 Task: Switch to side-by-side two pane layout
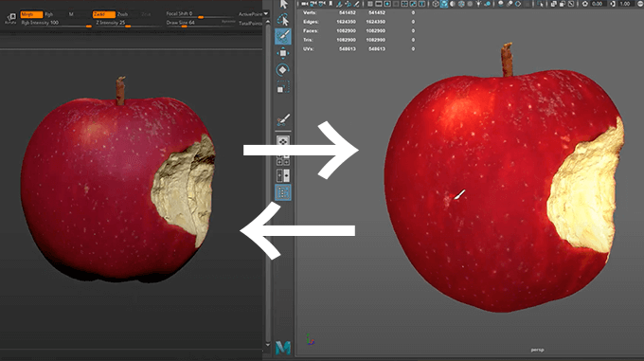[283, 176]
